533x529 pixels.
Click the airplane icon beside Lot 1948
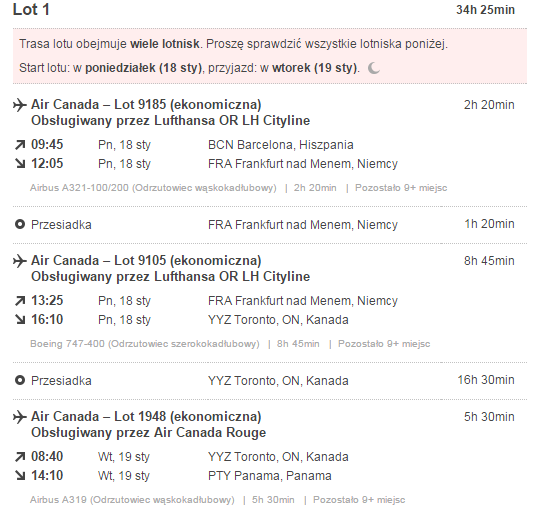coord(20,417)
